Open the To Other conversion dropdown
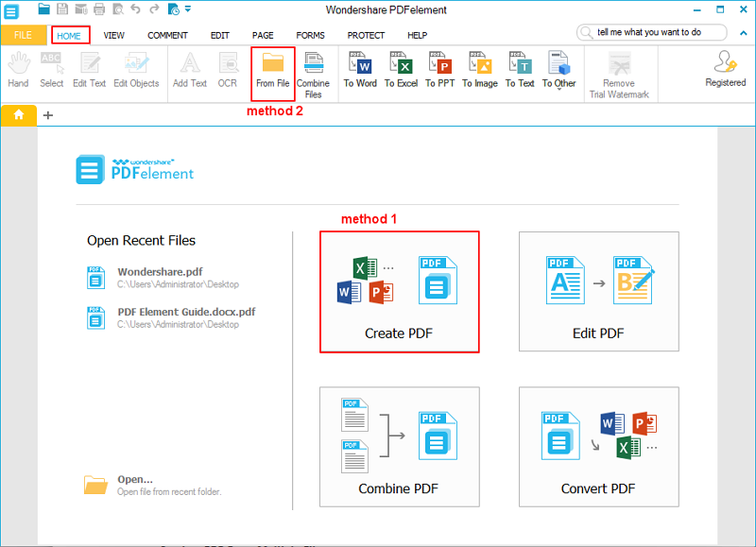 558,70
